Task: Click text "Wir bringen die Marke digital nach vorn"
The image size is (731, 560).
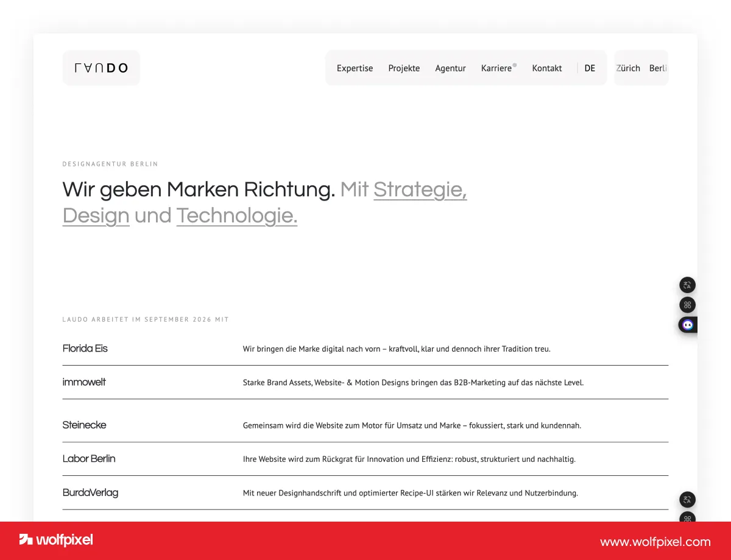Action: pos(311,349)
